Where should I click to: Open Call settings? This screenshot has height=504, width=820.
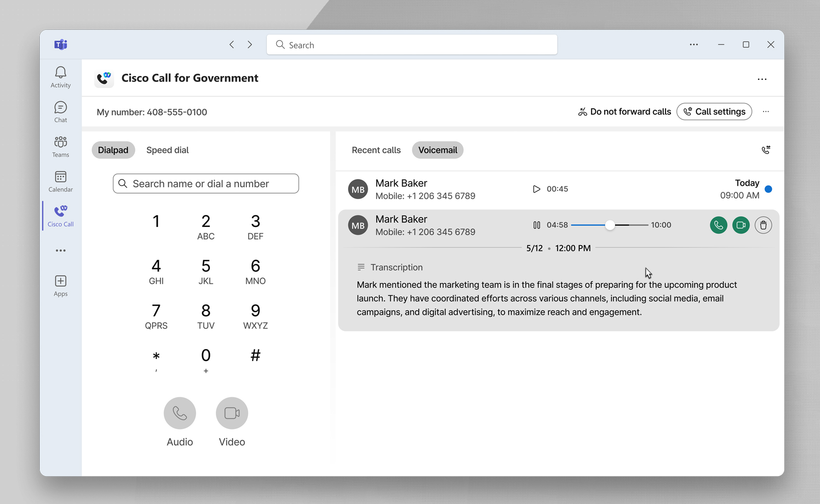714,112
